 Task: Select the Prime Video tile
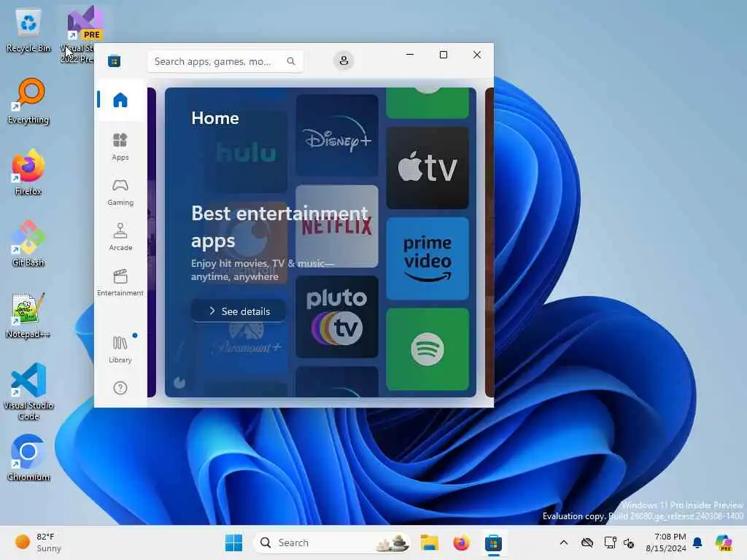[x=427, y=259]
